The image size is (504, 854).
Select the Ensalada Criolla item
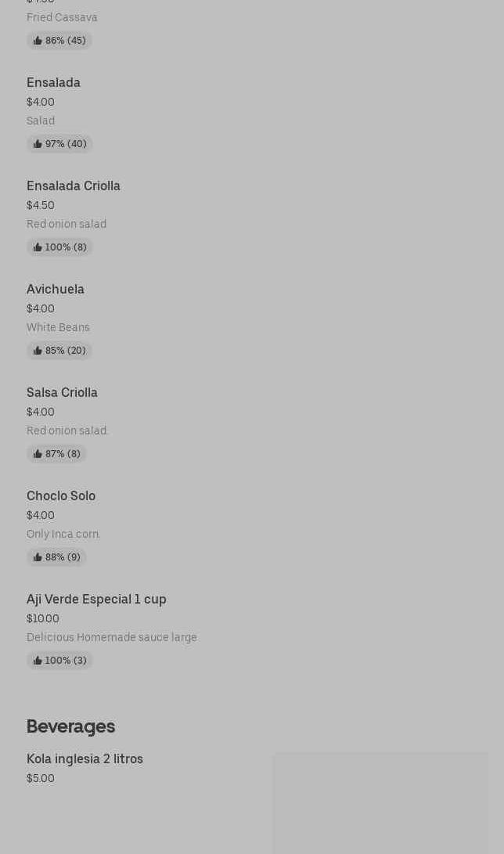click(x=74, y=186)
